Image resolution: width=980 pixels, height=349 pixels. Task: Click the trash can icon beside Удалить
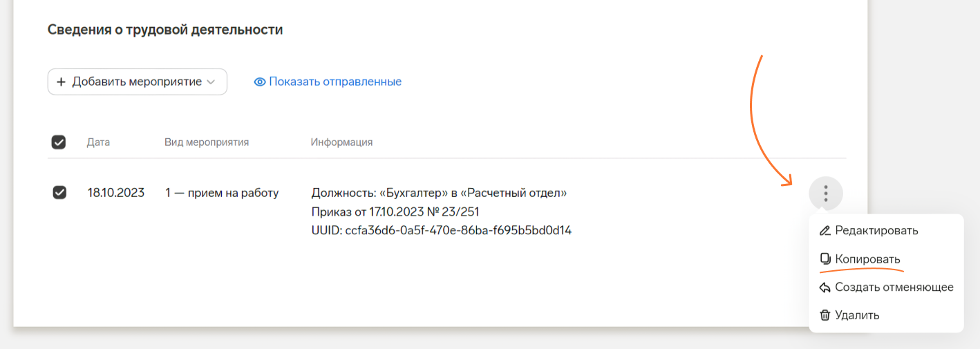pyautogui.click(x=824, y=315)
